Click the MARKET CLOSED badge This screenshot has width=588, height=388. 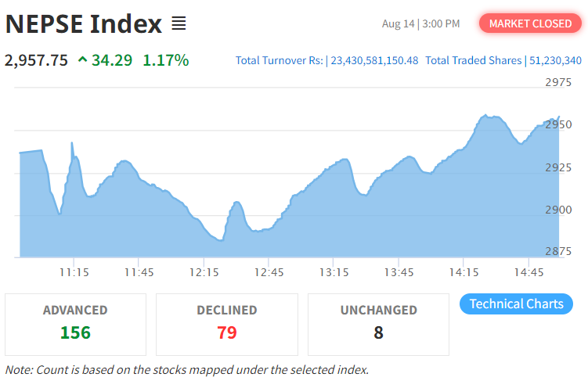[530, 23]
